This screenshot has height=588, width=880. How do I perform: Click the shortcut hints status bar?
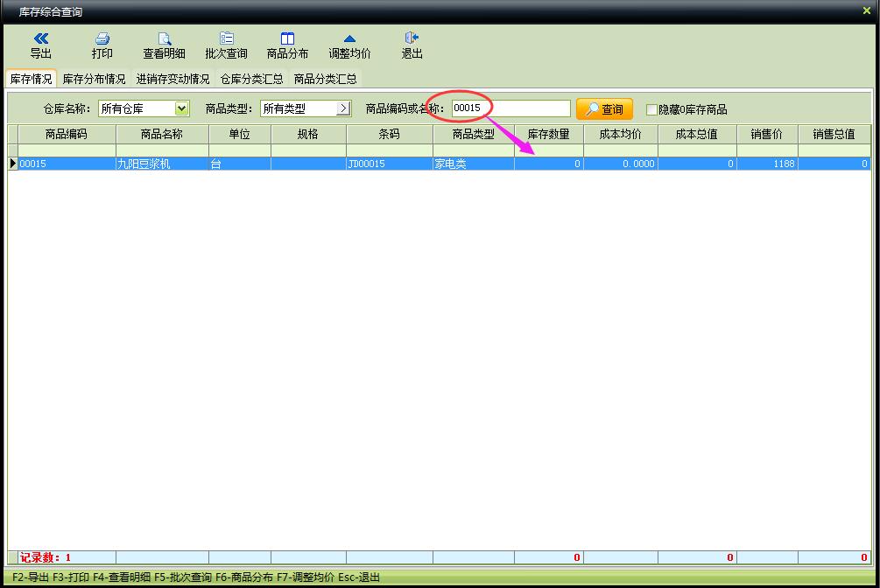pyautogui.click(x=440, y=577)
